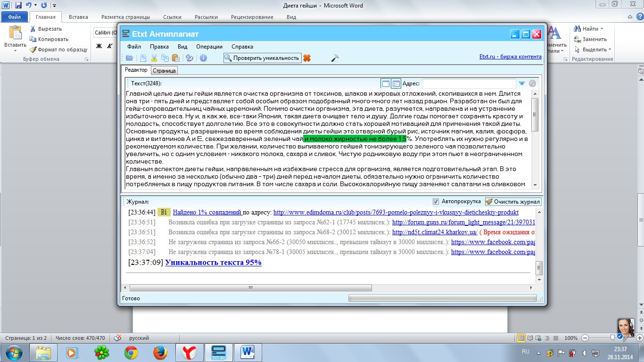Screen dimensions: 644x362
Task: Open the Рецензирование ribbon tab in Word
Action: coord(252,17)
